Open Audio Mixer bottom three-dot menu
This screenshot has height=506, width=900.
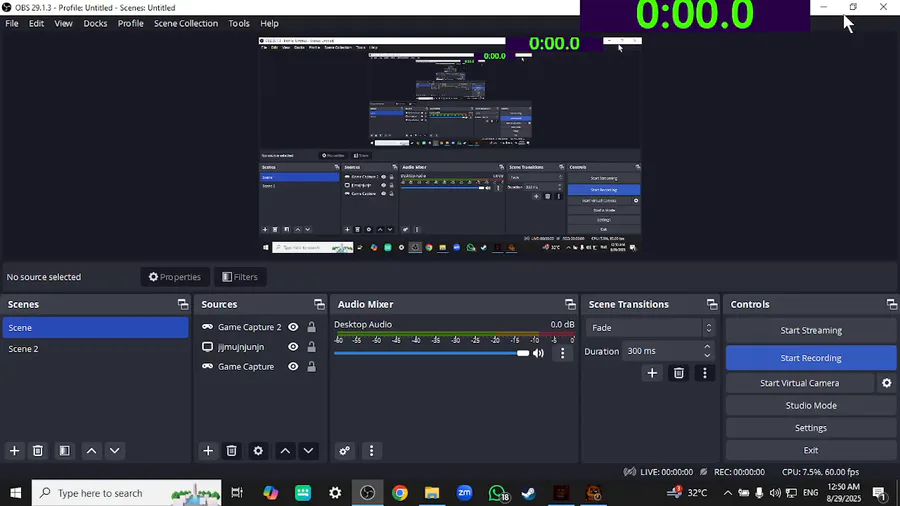point(371,451)
